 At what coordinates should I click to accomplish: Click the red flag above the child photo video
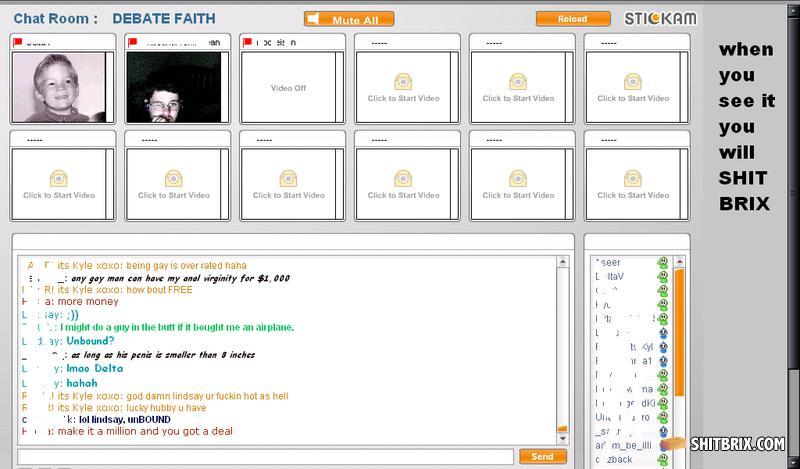18,42
